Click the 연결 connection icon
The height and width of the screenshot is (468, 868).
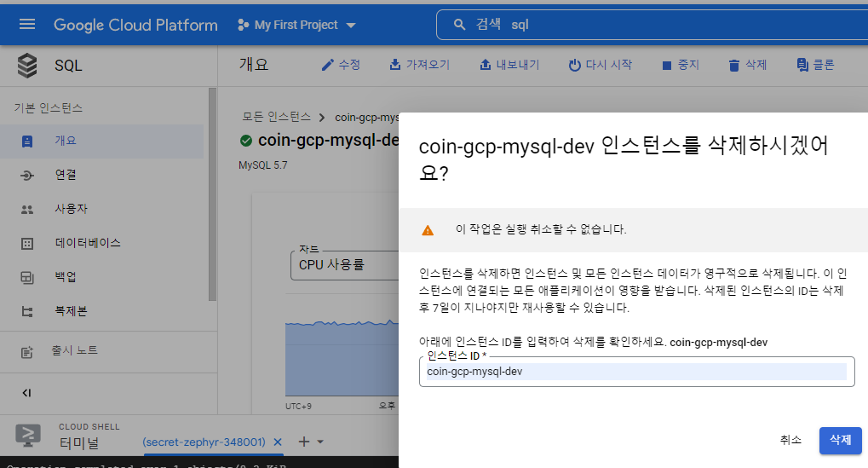27,176
